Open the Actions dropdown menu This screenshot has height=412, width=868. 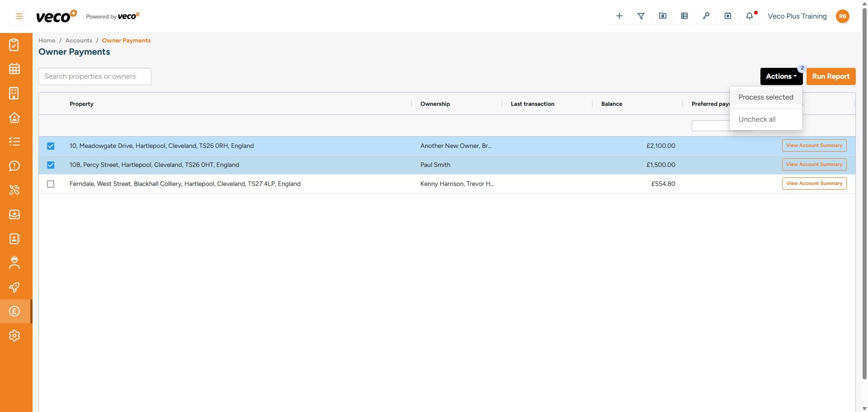pos(781,76)
